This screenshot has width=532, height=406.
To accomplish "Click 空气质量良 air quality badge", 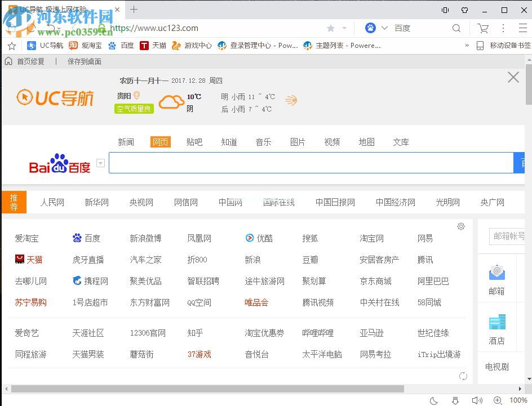I will tap(134, 109).
